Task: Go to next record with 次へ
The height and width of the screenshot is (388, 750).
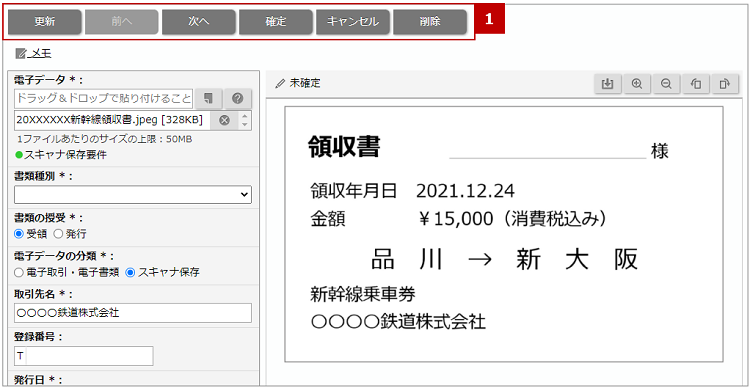Action: [x=199, y=22]
